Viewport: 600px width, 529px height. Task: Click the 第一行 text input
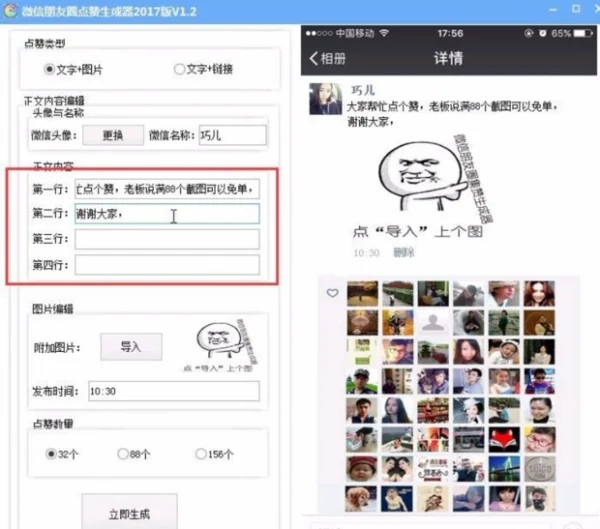click(x=167, y=189)
